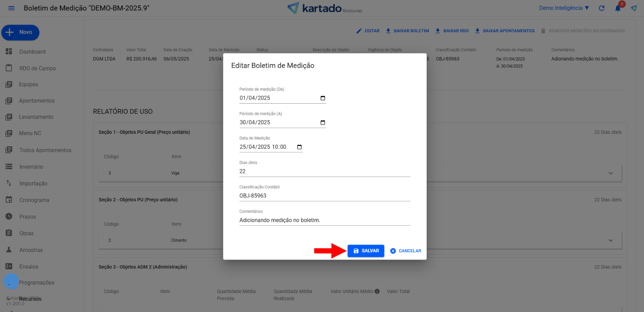Click the Dias úteis input field
The image size is (644, 312).
click(324, 171)
